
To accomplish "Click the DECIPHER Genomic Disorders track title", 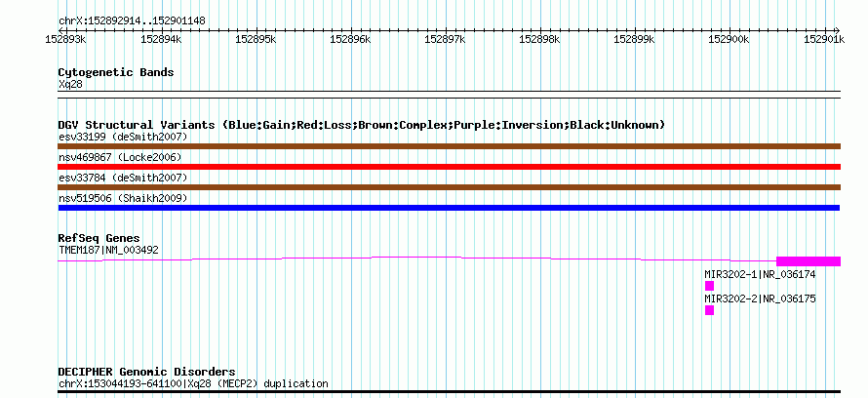I will pos(146,372).
